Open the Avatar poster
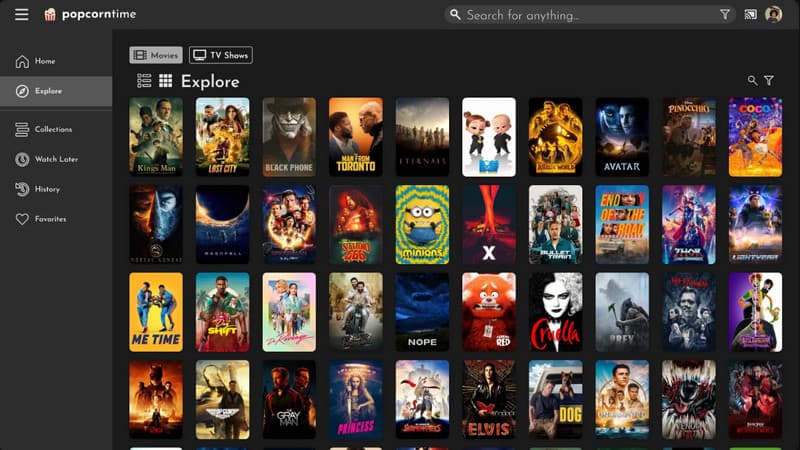The image size is (800, 450). 622,137
